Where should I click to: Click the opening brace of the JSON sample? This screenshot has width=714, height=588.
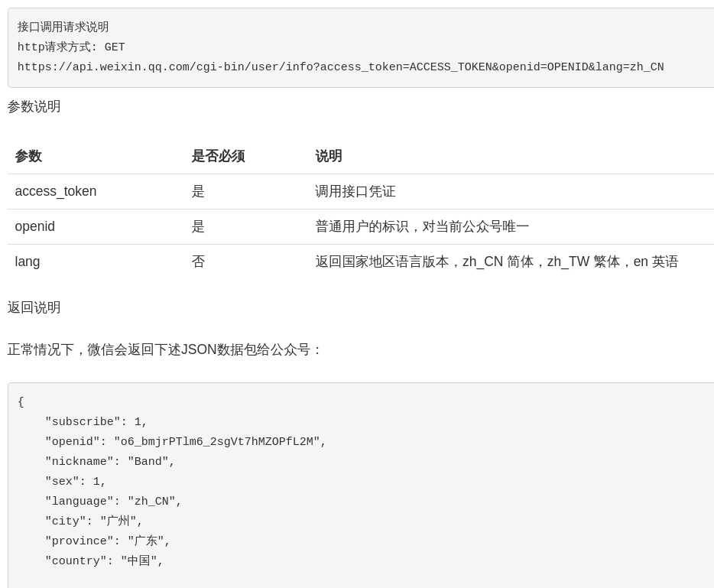point(21,401)
